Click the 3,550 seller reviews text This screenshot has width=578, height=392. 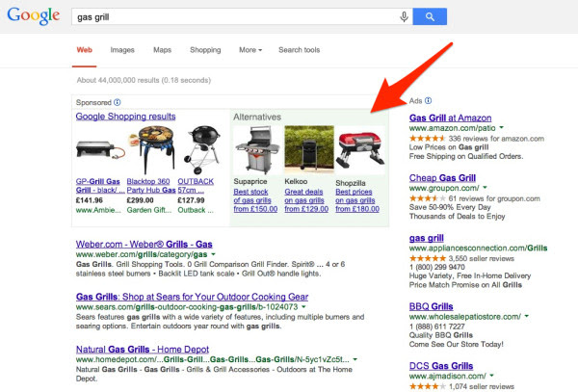click(x=481, y=259)
